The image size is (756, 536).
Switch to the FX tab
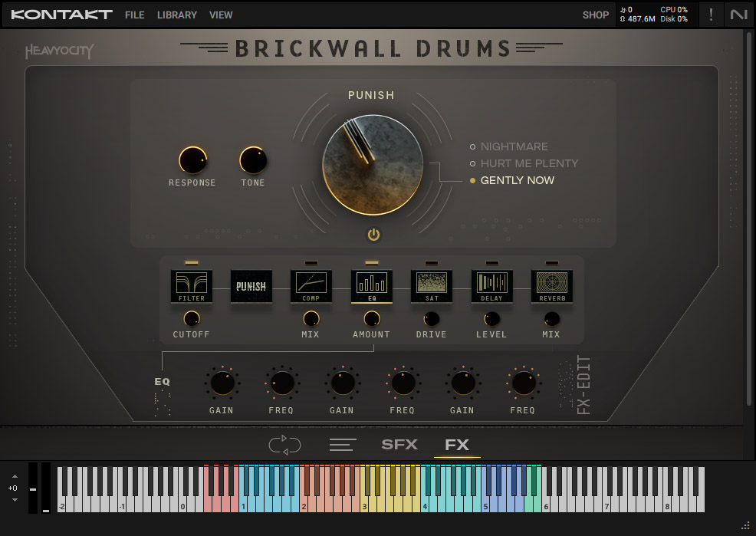[457, 445]
